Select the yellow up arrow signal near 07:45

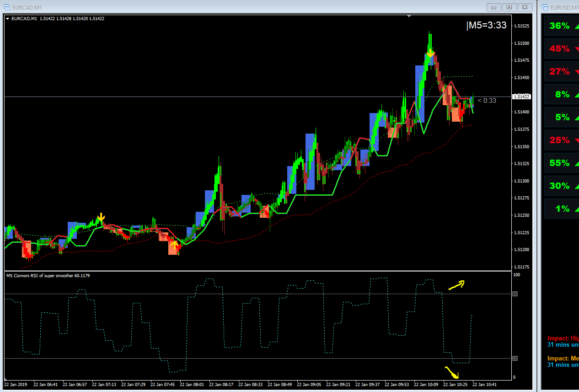174,245
